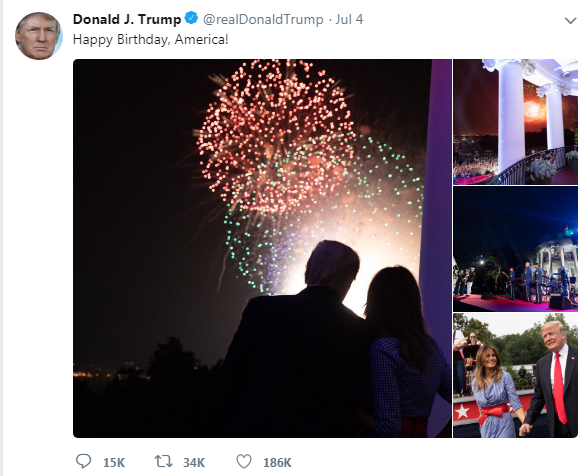Open the Donald J. Trump display name
The image size is (584, 476).
(127, 19)
